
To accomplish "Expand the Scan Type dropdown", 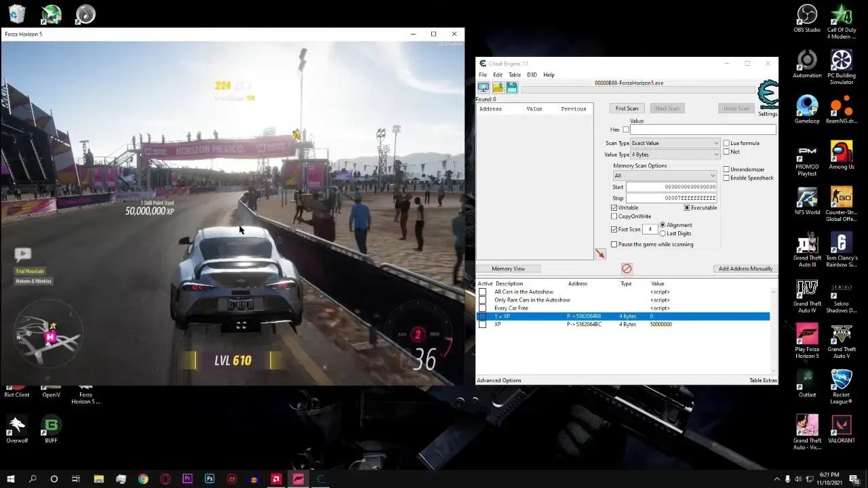I will click(x=675, y=143).
